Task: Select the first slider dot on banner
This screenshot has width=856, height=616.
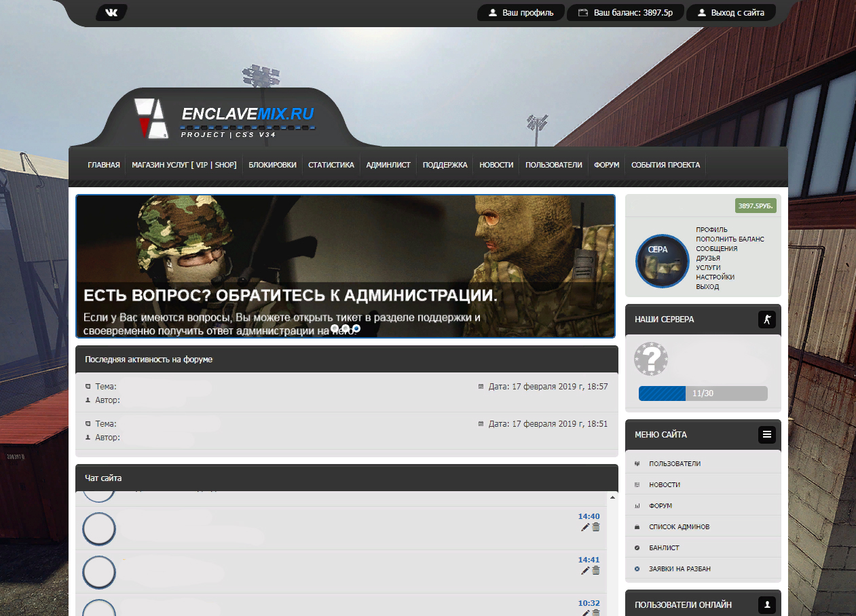Action: [335, 328]
